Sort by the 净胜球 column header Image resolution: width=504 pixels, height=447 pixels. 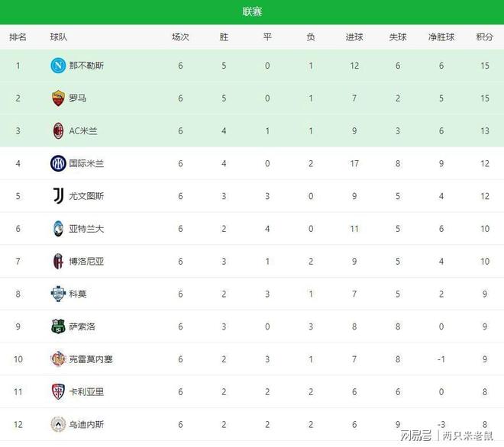click(441, 37)
